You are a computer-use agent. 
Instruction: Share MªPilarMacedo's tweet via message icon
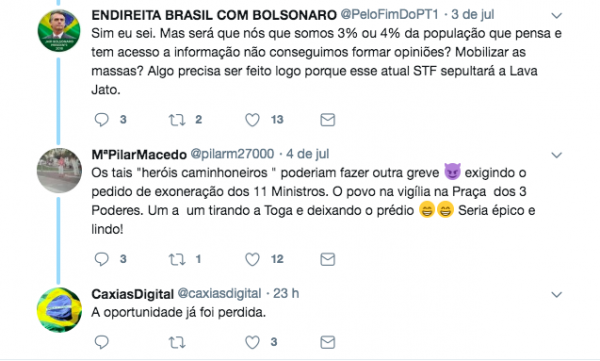[x=328, y=259]
